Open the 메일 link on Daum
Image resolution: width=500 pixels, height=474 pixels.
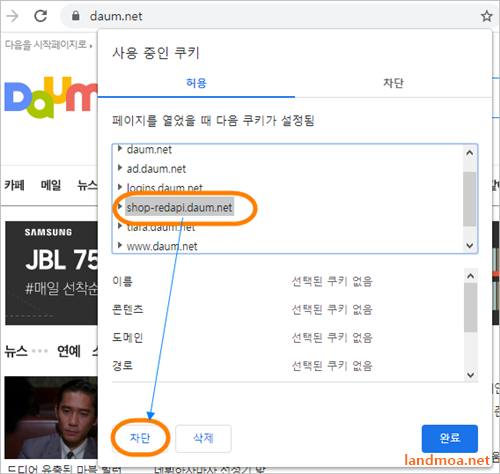click(x=51, y=185)
